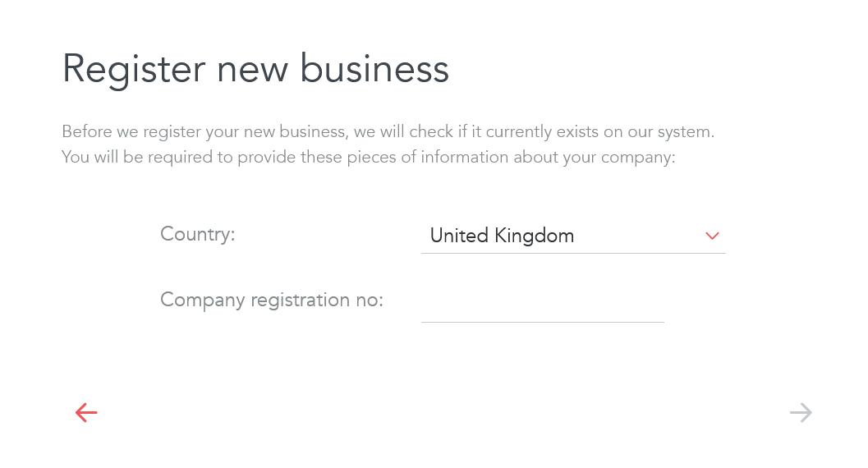
Task: Click the underline below the country dropdown
Action: [573, 254]
